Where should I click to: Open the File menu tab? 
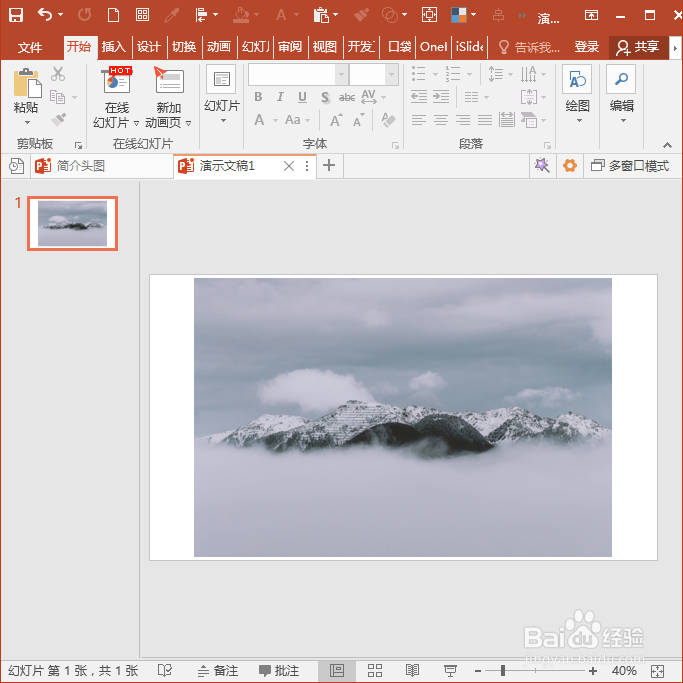point(30,47)
